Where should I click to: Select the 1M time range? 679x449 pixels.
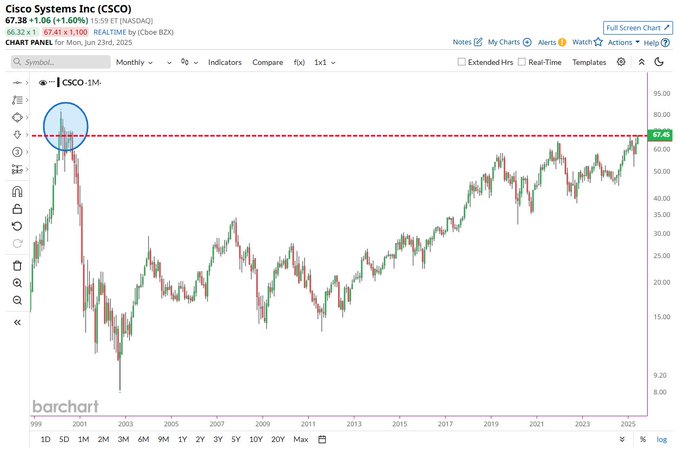(x=84, y=439)
